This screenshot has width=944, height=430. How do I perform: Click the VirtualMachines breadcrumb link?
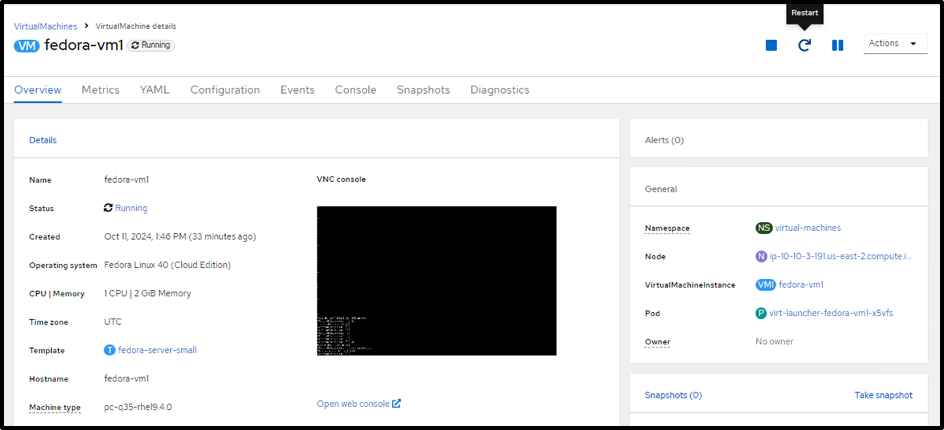(46, 26)
